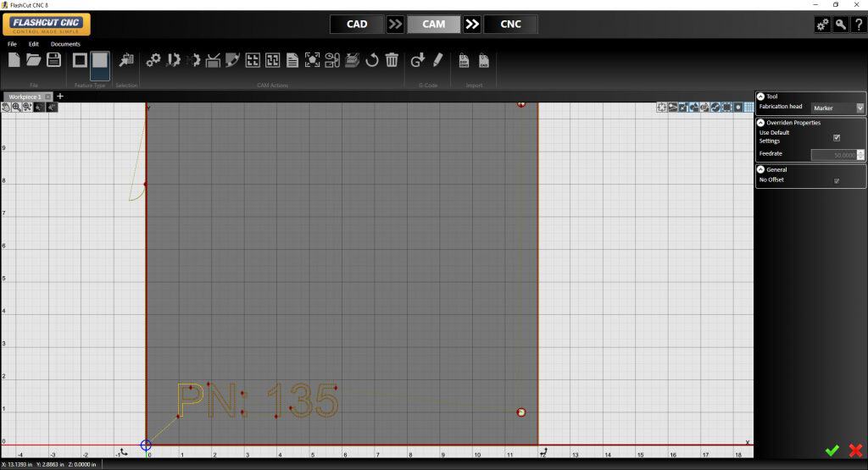Viewport: 868px width, 470px height.
Task: Save the document with the floppy disk icon
Action: (x=53, y=60)
